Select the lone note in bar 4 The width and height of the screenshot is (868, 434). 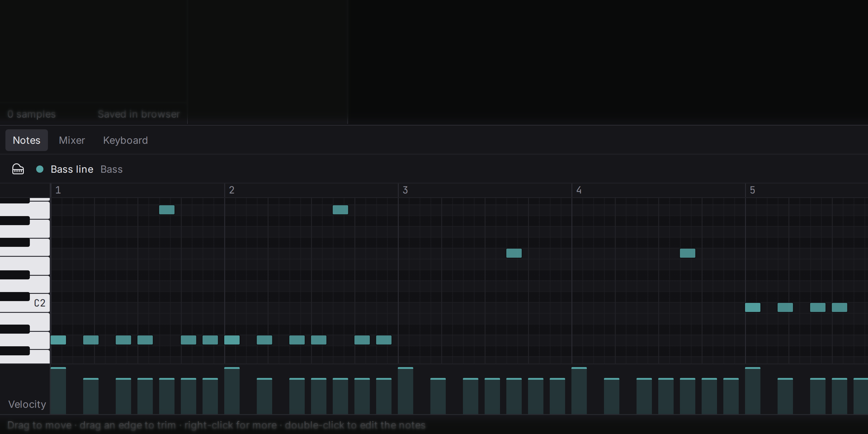pos(687,253)
